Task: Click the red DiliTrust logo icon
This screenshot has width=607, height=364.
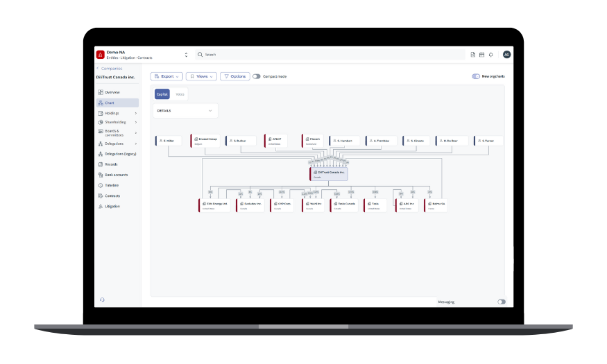Action: pos(101,55)
